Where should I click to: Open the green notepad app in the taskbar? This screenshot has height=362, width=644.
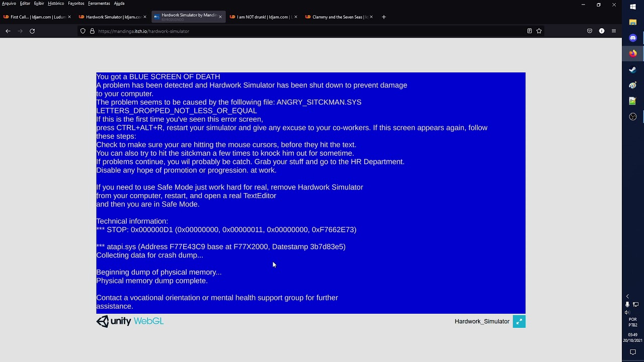coord(633,101)
